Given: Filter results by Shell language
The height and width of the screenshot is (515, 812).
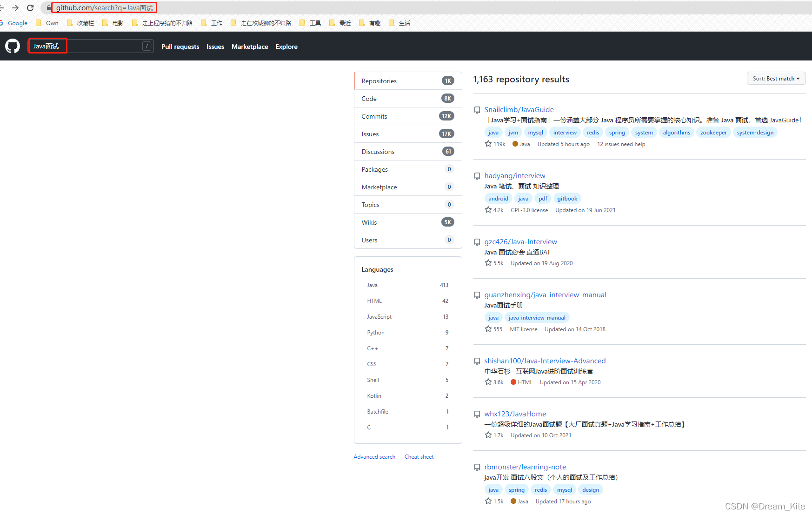Looking at the screenshot, I should (408, 380).
